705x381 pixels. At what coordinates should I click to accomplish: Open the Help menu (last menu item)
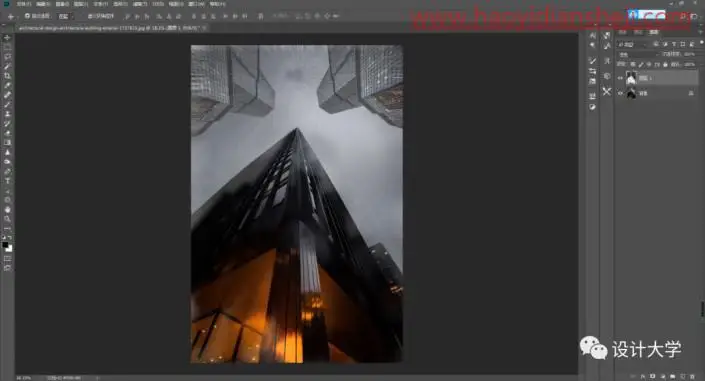click(218, 4)
